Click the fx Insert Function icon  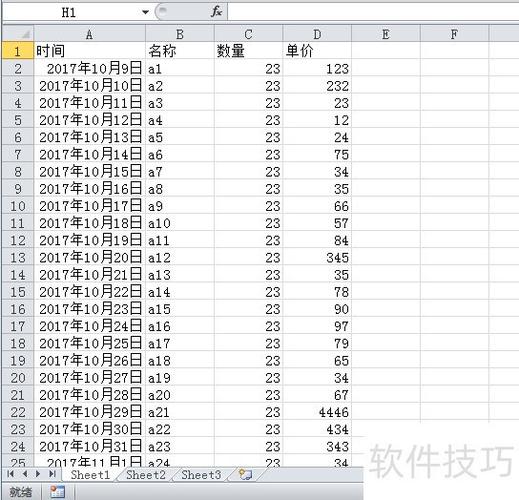(x=216, y=12)
